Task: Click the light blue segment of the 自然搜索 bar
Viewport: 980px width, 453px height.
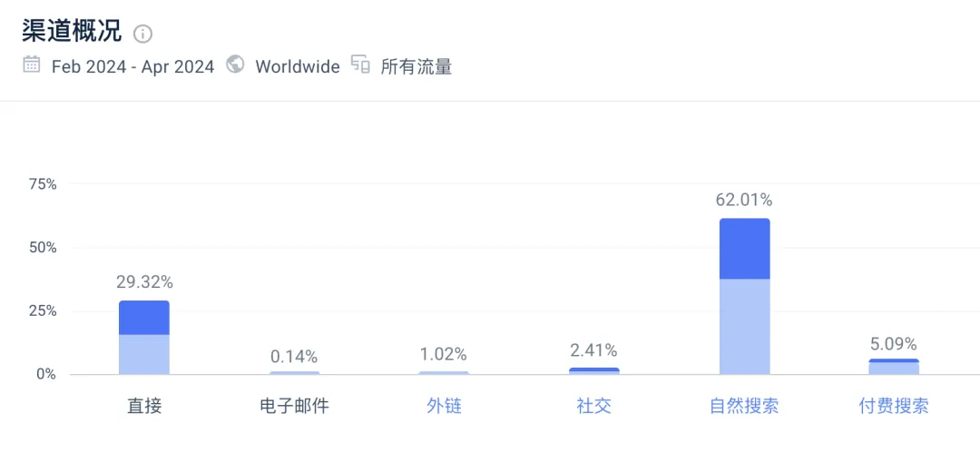Action: pos(744,327)
